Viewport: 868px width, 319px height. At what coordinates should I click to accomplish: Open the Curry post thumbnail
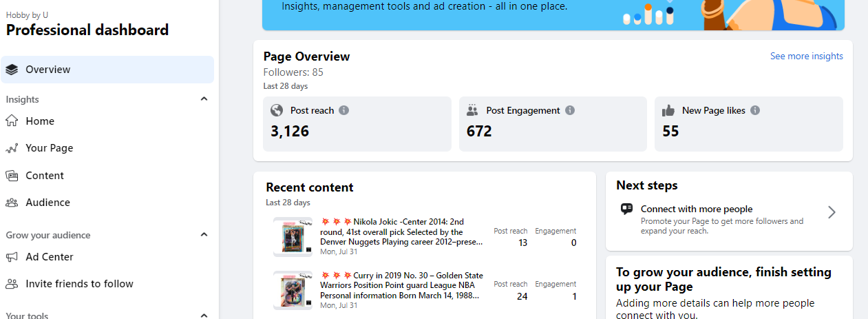pyautogui.click(x=293, y=291)
